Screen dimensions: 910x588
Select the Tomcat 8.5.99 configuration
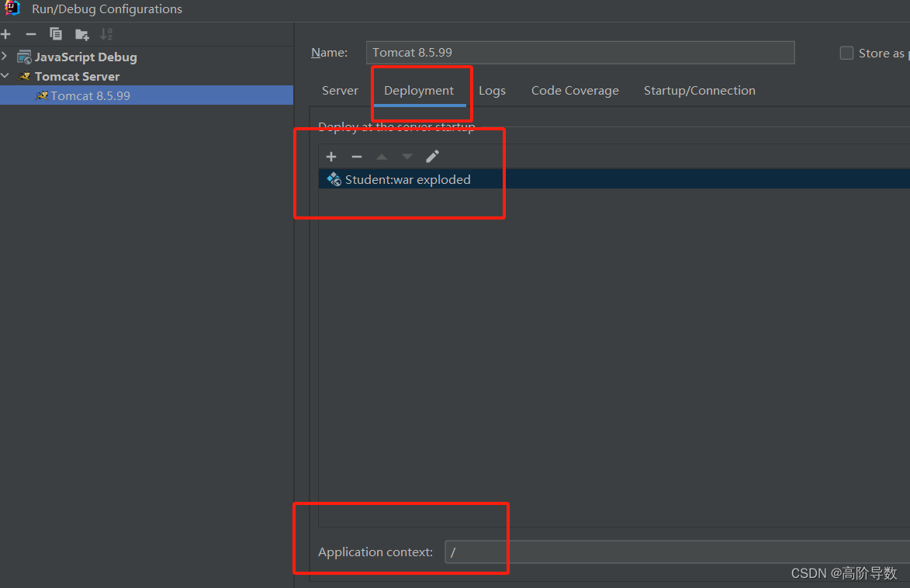pyautogui.click(x=147, y=95)
